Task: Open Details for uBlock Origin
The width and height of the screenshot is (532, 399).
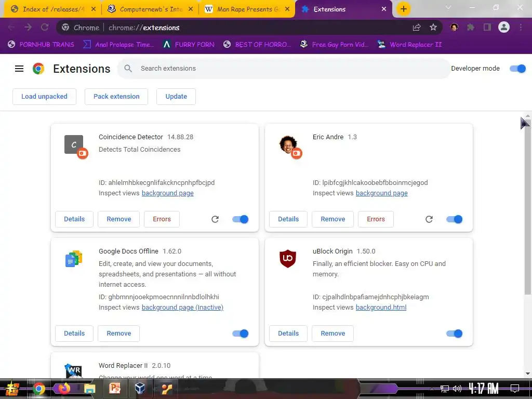Action: (x=288, y=334)
